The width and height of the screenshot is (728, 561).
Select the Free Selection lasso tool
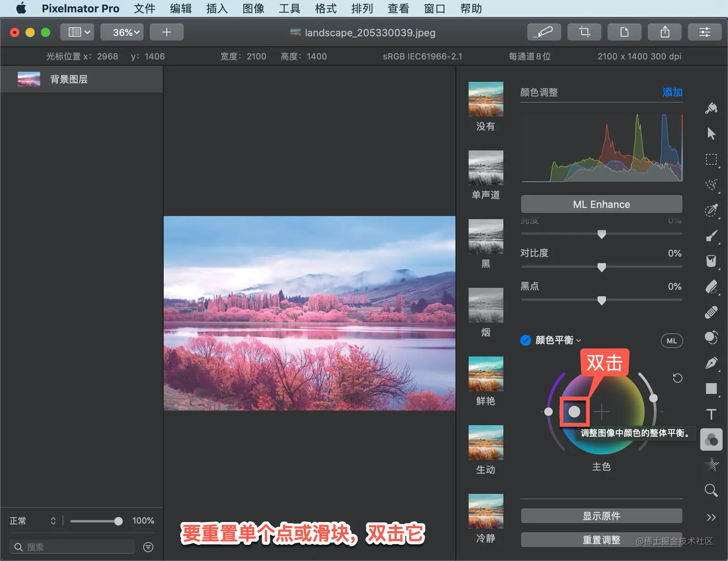(x=711, y=185)
